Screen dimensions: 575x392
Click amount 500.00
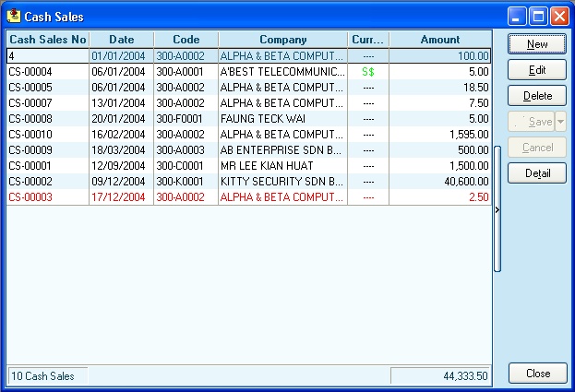473,150
